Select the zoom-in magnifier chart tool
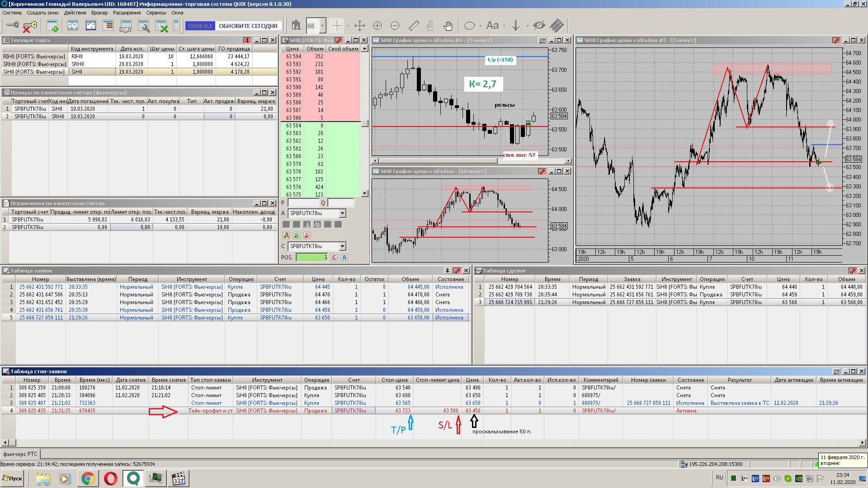The width and height of the screenshot is (868, 488). click(377, 26)
